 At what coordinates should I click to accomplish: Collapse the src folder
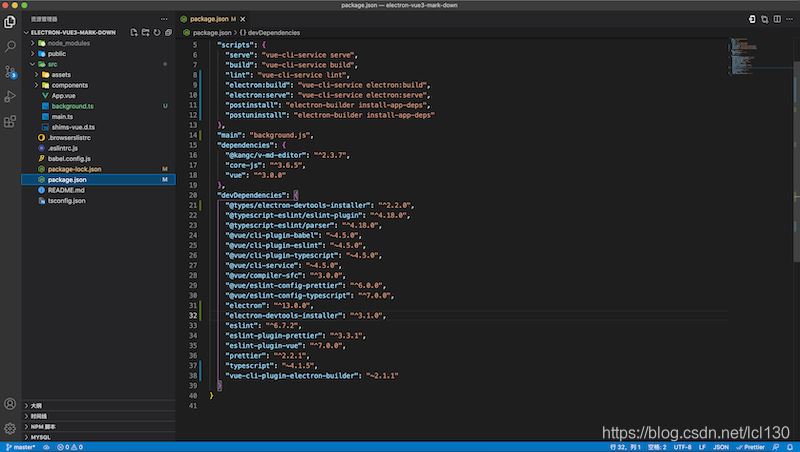pos(52,64)
